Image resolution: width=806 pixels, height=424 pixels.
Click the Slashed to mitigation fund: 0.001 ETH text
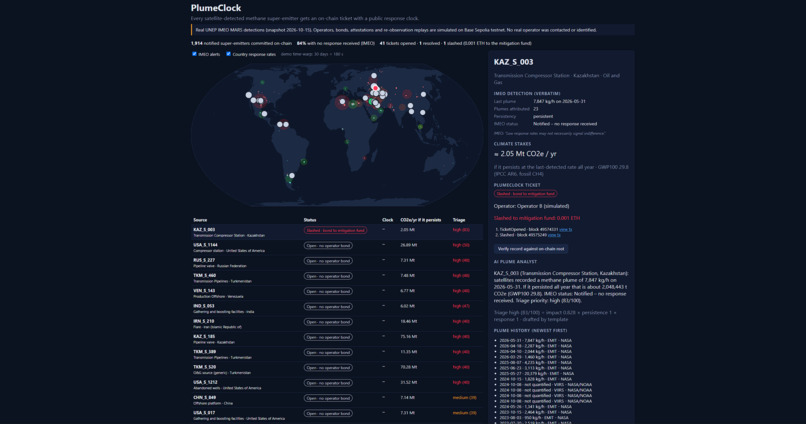point(537,218)
